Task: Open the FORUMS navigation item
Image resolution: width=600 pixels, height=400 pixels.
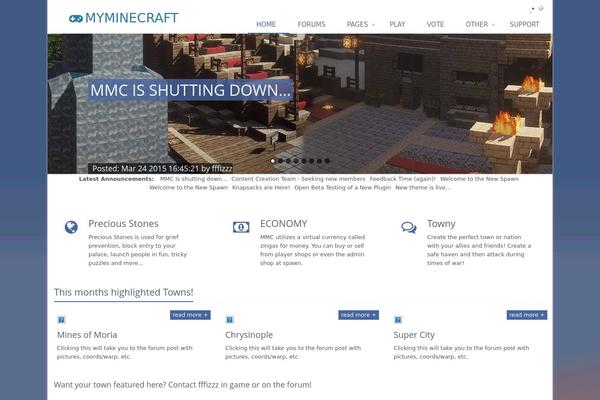Action: coord(311,24)
